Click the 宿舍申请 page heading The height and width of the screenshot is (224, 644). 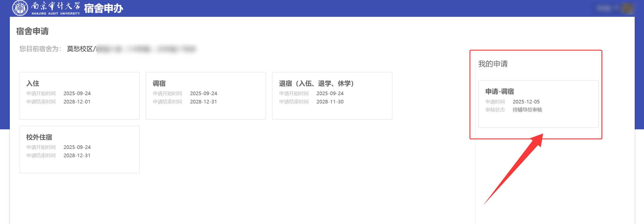pos(32,31)
